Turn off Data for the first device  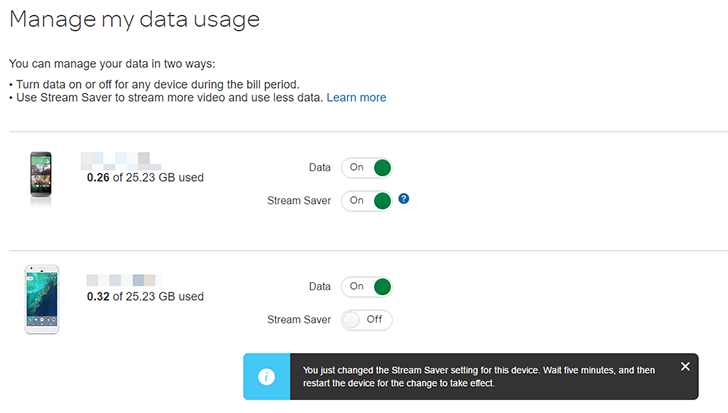[x=366, y=168]
